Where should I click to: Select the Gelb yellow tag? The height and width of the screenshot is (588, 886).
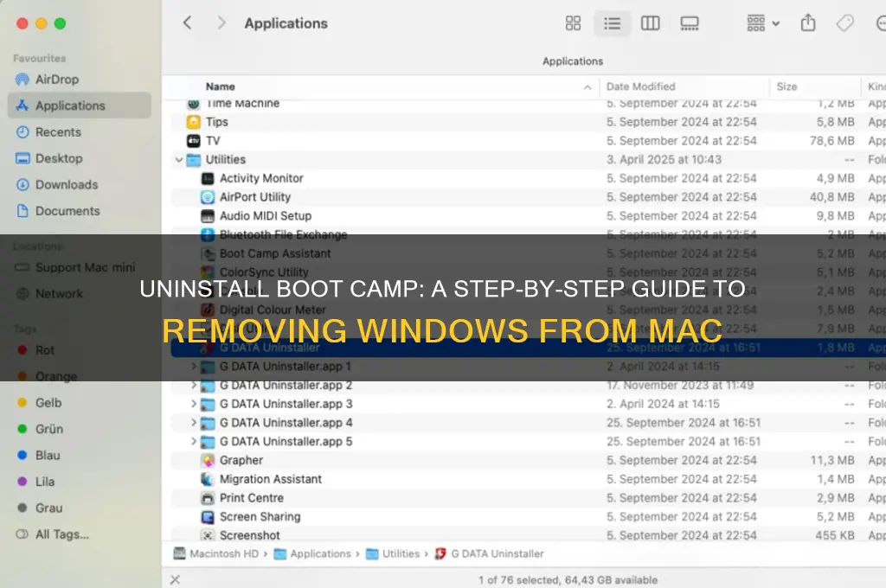pyautogui.click(x=39, y=403)
